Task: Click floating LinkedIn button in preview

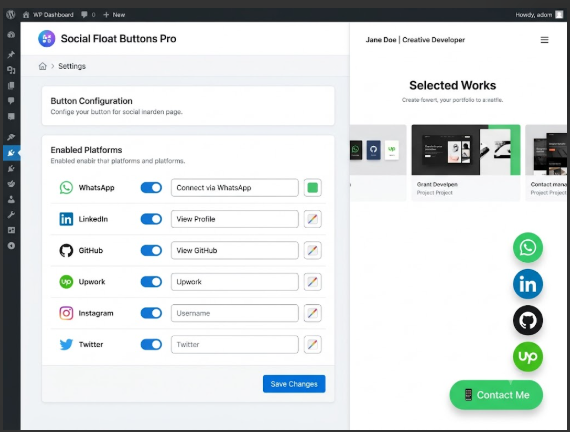Action: pos(528,284)
